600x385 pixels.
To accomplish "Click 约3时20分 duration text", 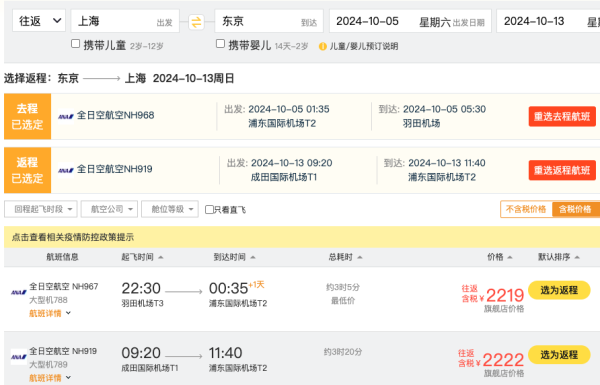I will click(343, 352).
